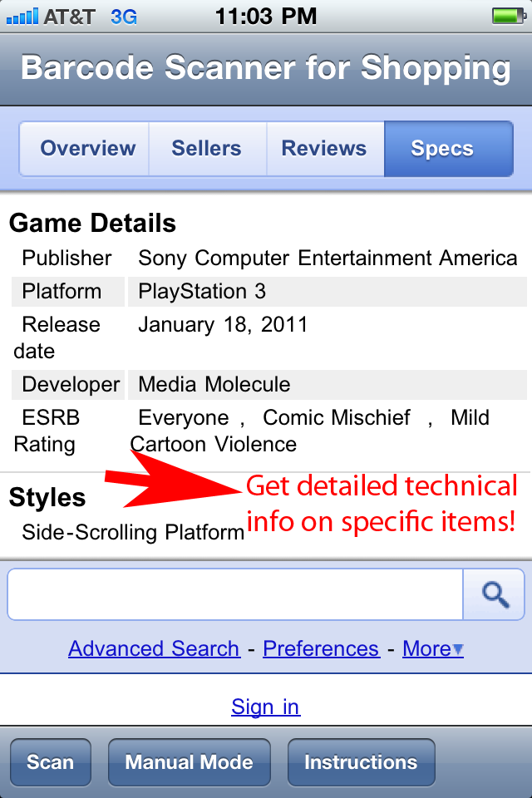Tap the Media Molecule developer value
The height and width of the screenshot is (798, 532).
click(214, 385)
